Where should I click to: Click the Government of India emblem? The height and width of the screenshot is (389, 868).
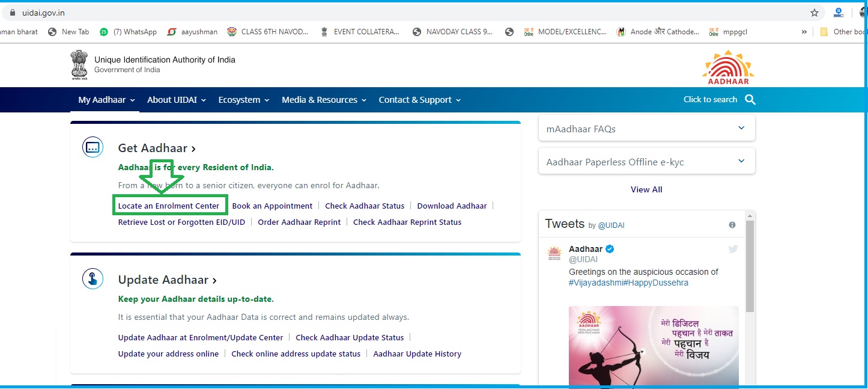[79, 65]
